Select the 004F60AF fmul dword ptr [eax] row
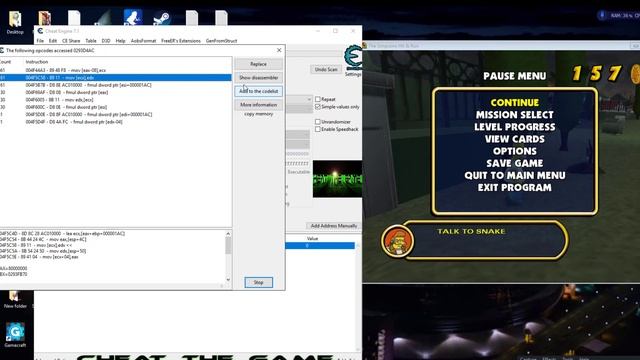Viewport: 640px width, 360px height. [116, 92]
